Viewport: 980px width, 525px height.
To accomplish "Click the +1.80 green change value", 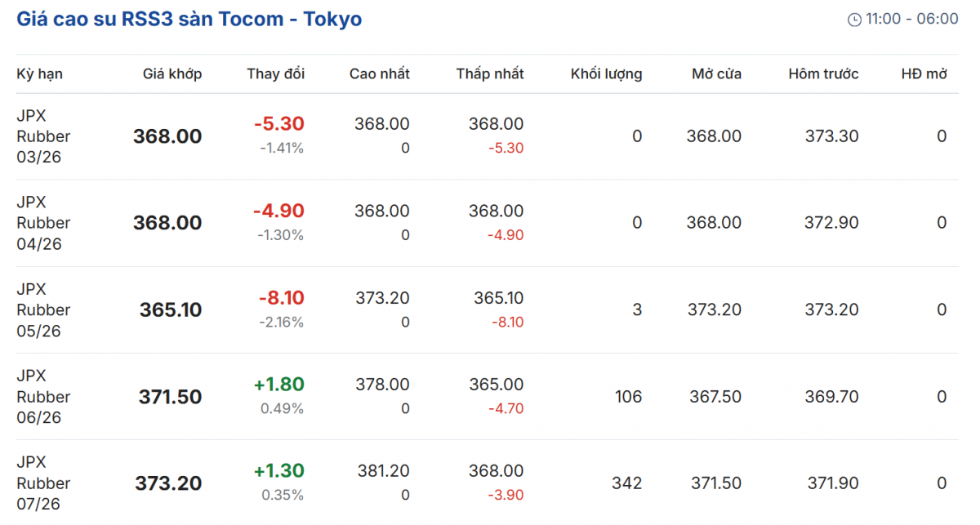I will coord(278,385).
